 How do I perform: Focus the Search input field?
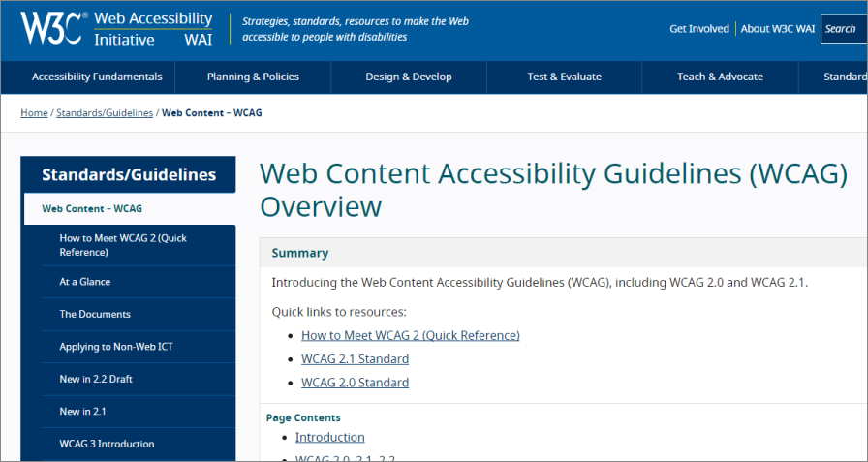pyautogui.click(x=844, y=29)
